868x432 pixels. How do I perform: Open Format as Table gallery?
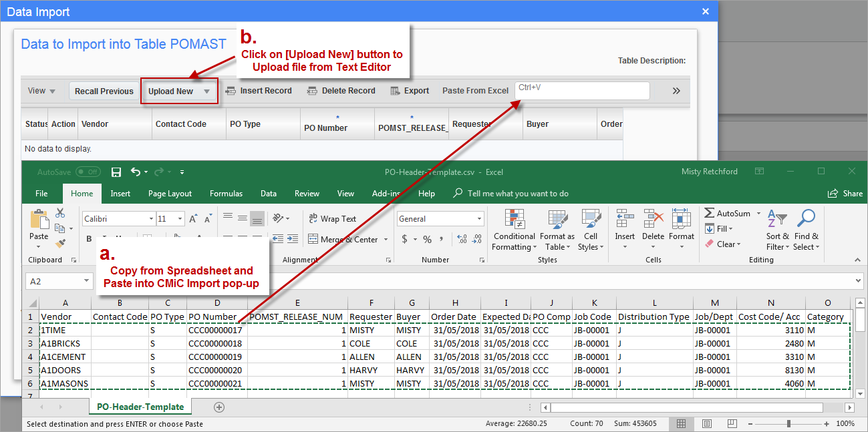coord(557,230)
